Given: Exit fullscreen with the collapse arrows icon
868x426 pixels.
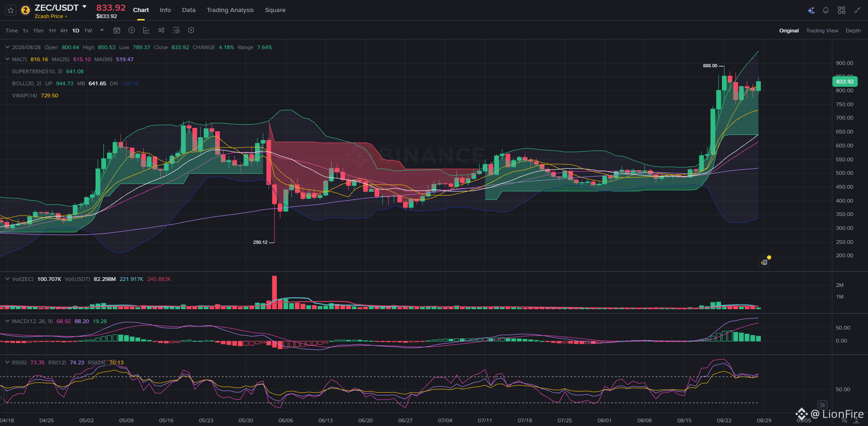Looking at the screenshot, I should coord(857,10).
